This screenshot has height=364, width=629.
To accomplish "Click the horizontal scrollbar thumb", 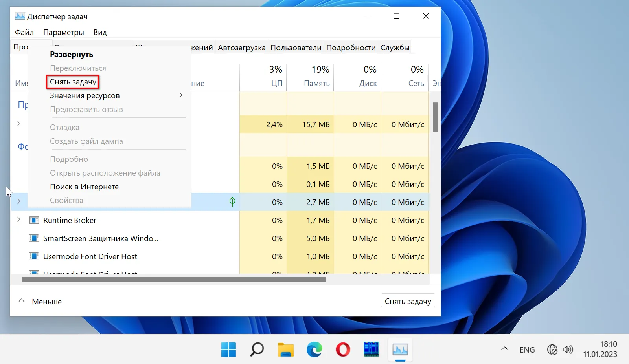I will (x=174, y=280).
